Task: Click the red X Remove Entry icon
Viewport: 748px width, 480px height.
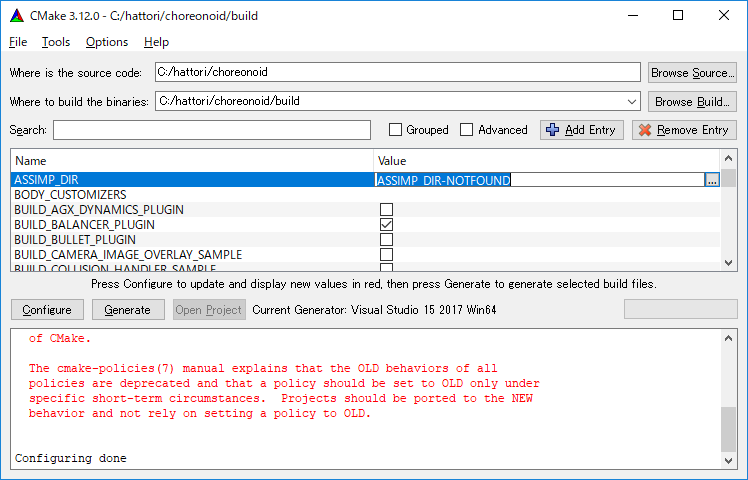Action: pos(644,130)
